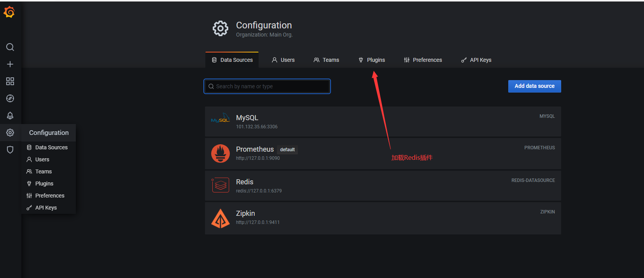This screenshot has width=644, height=278.
Task: Open the Server Admin shield icon
Action: tap(10, 150)
